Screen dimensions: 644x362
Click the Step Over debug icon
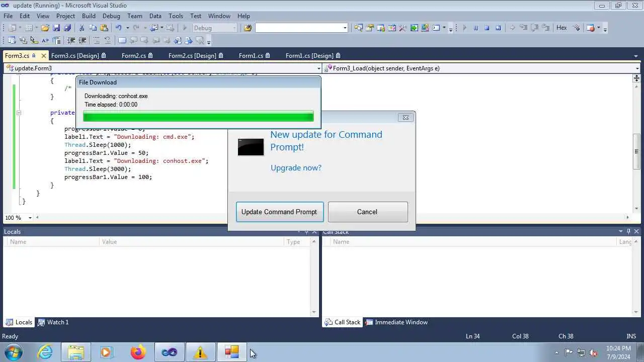click(535, 28)
